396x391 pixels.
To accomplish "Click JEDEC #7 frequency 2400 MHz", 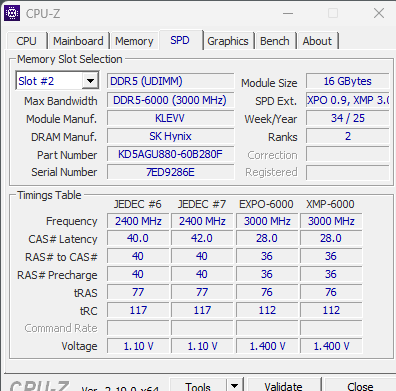I will 202,221.
